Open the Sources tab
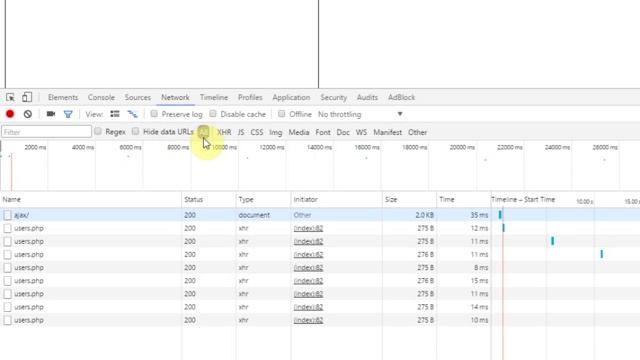The height and width of the screenshot is (360, 640). [x=138, y=98]
